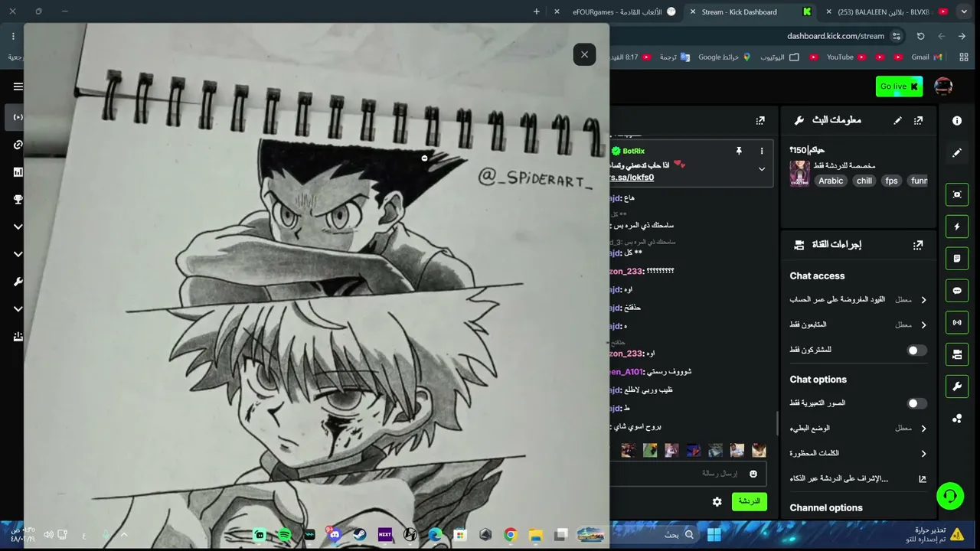The height and width of the screenshot is (551, 980).
Task: Pop out the chat panel
Action: pyautogui.click(x=760, y=120)
